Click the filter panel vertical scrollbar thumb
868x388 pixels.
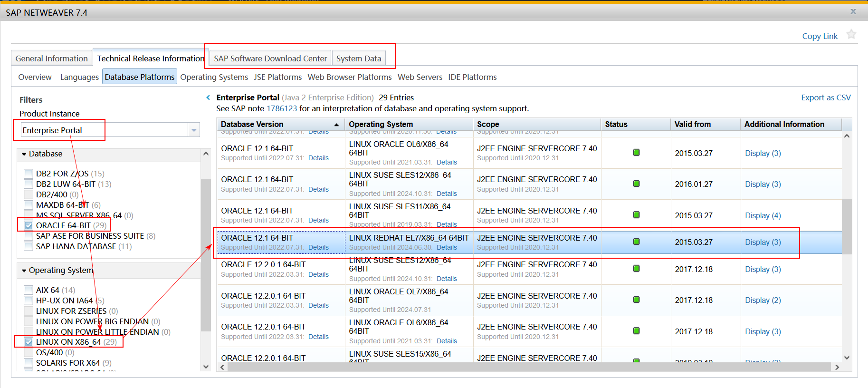coord(206,255)
